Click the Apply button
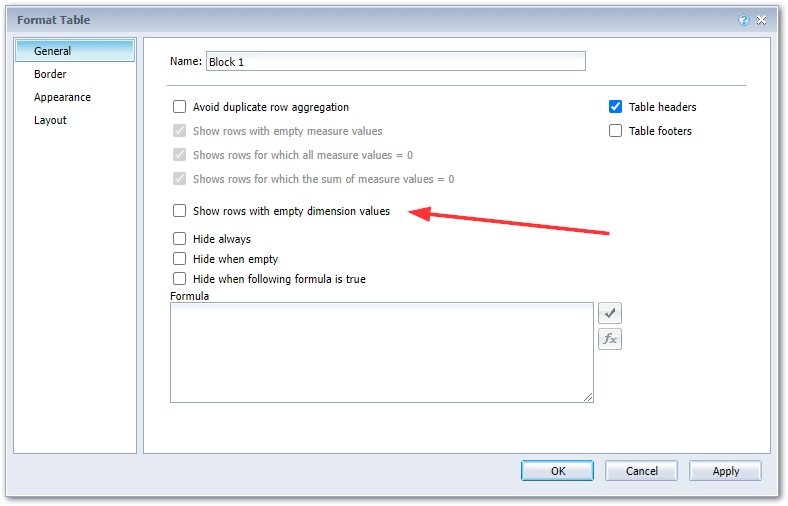The height and width of the screenshot is (506, 788). point(725,471)
